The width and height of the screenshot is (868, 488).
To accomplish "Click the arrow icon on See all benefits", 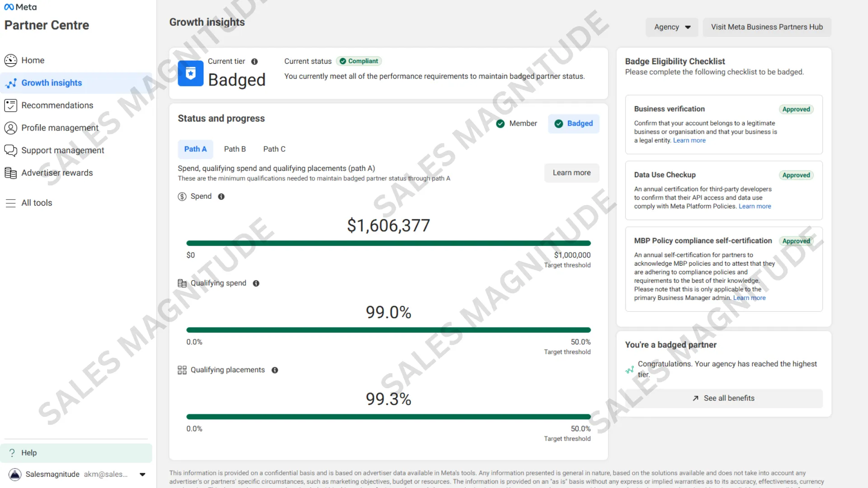I will tap(695, 399).
